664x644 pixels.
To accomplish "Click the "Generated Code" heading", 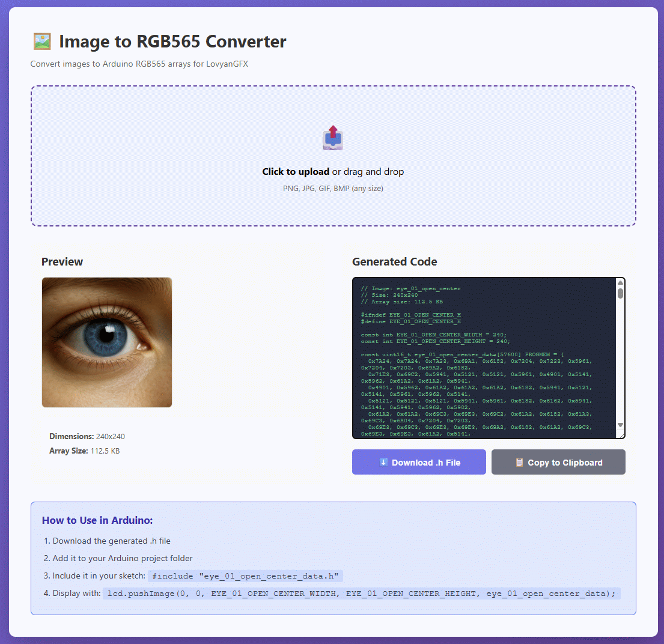I will [x=394, y=262].
